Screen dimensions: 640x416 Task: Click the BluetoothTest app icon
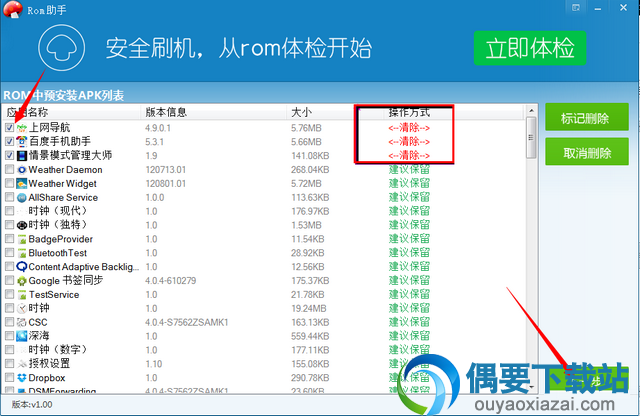(22, 253)
